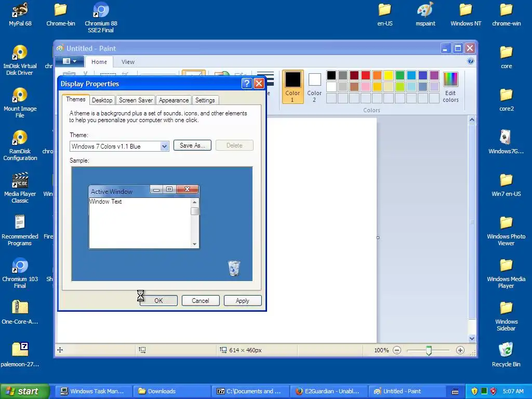Click the red security alert tray icon

494,391
